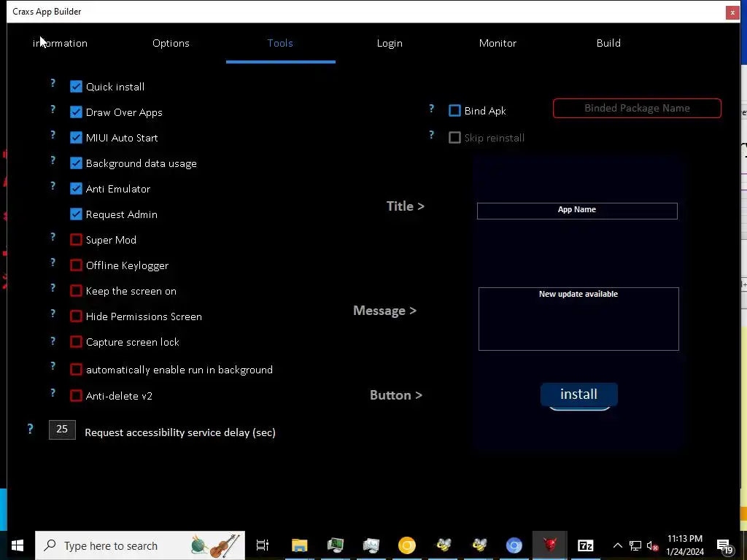Uncheck Request Admin checkbox
Image resolution: width=747 pixels, height=560 pixels.
[76, 214]
